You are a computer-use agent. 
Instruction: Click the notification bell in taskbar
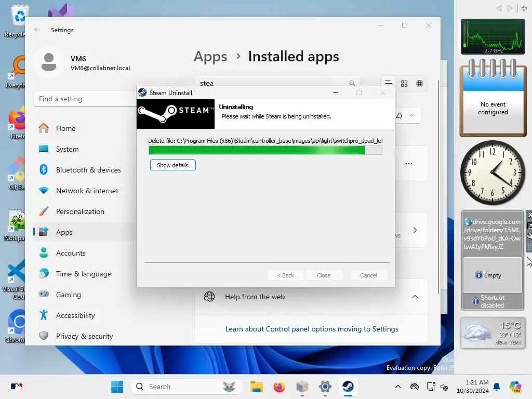click(496, 387)
